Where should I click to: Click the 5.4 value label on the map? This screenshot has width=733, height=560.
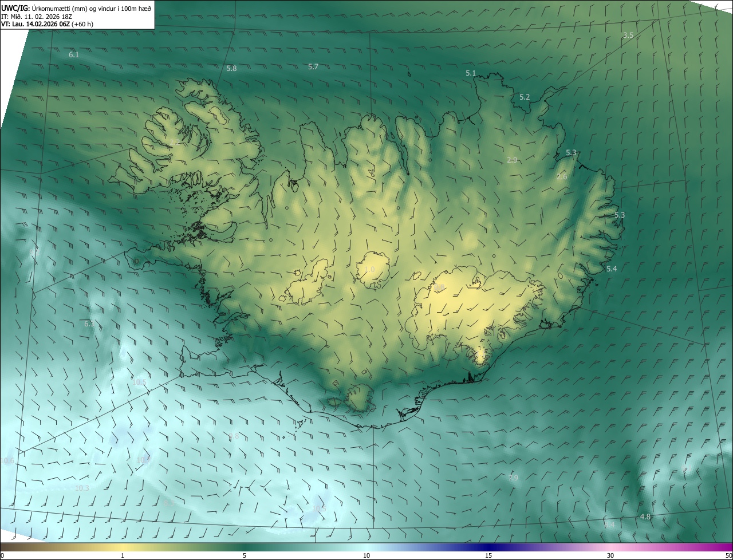[612, 269]
